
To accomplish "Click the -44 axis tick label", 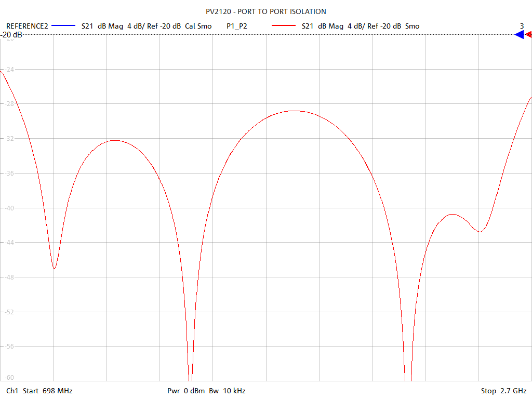I will point(8,242).
